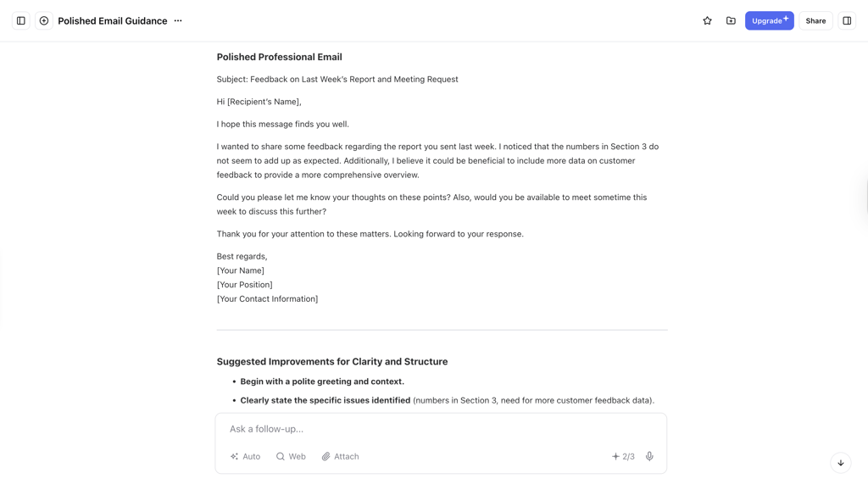Toggle the right side panel icon
The width and height of the screenshot is (868, 490).
coord(847,21)
